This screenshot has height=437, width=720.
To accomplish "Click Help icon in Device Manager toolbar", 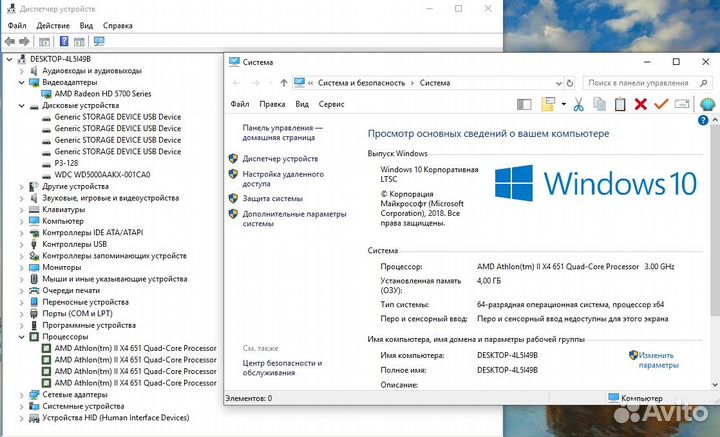I will pyautogui.click(x=64, y=41).
